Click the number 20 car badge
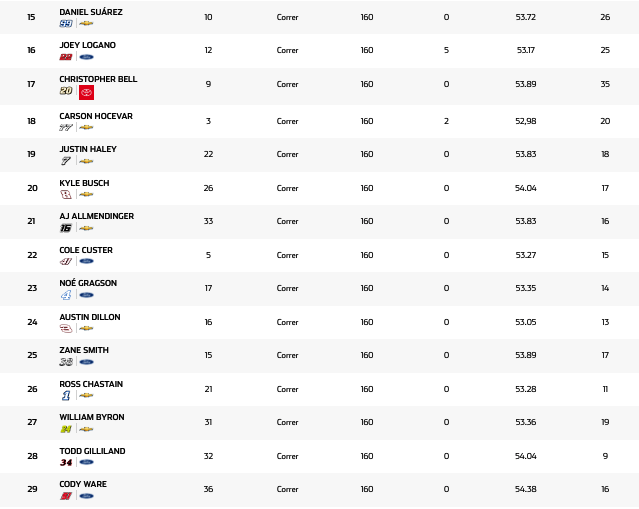 point(66,91)
